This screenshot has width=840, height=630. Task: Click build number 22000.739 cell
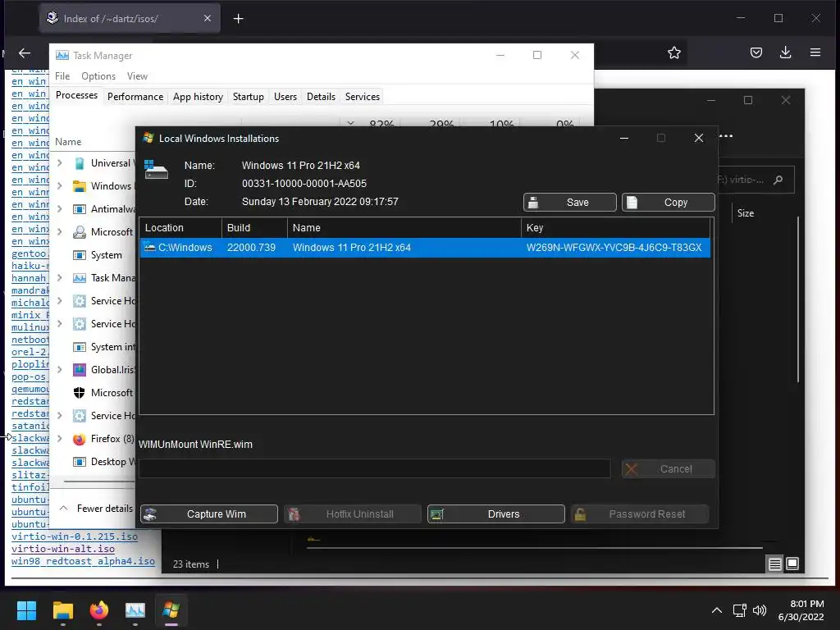[251, 248]
